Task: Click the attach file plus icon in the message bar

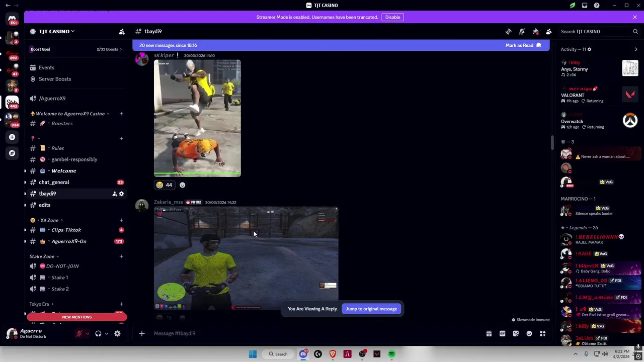Action: (142, 333)
